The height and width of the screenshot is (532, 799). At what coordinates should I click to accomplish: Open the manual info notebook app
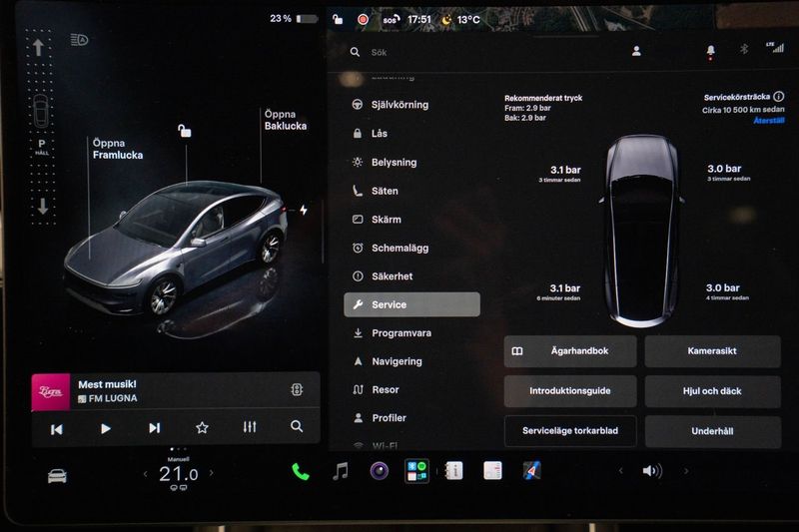point(453,470)
